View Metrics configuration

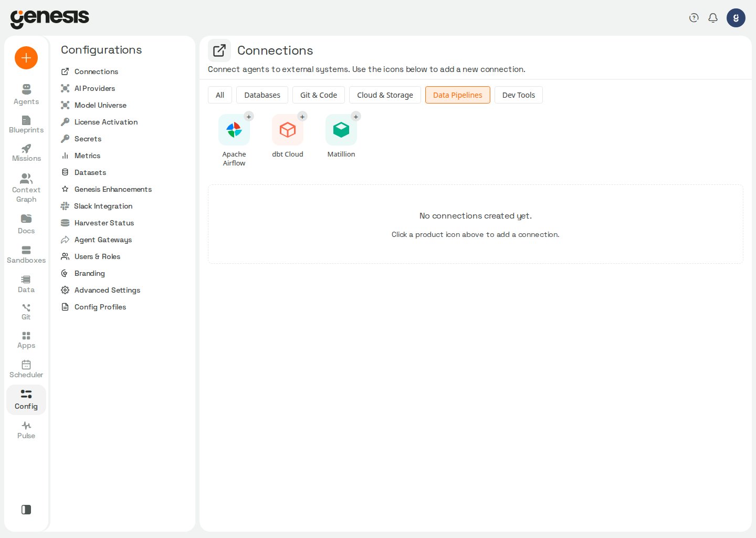click(81, 156)
